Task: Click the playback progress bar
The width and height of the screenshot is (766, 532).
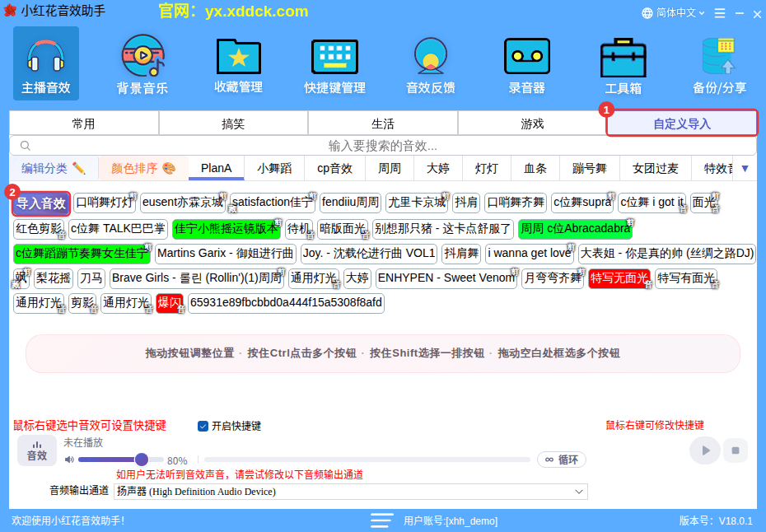Action: point(367,460)
